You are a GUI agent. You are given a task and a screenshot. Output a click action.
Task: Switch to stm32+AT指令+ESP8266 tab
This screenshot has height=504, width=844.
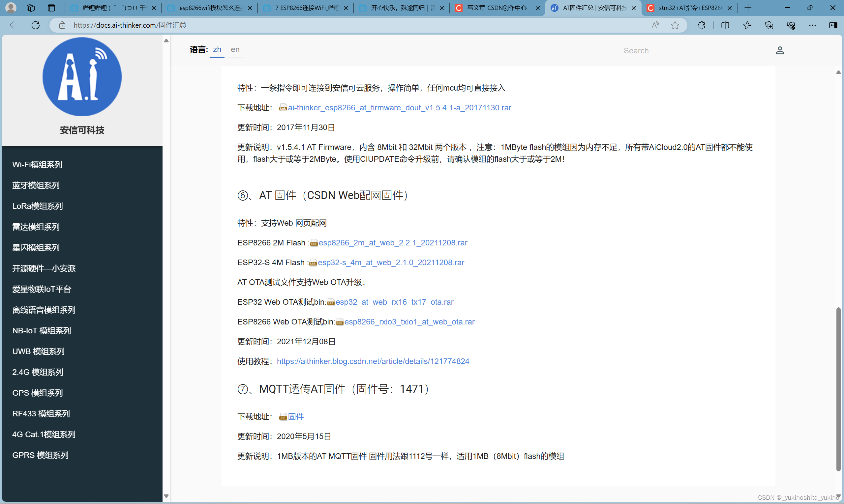(x=689, y=8)
